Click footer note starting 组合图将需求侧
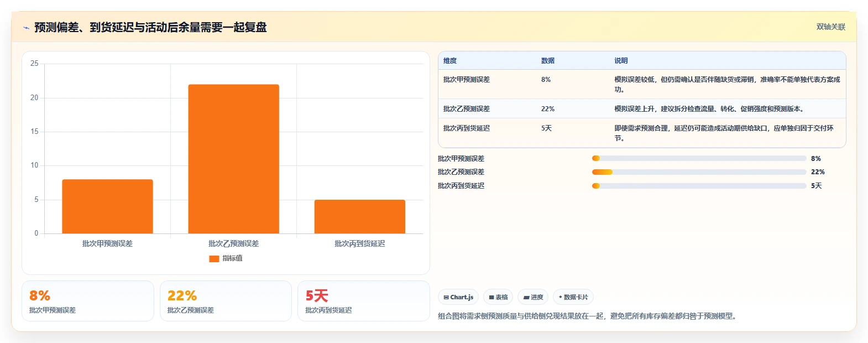The width and height of the screenshot is (868, 343). click(x=588, y=316)
